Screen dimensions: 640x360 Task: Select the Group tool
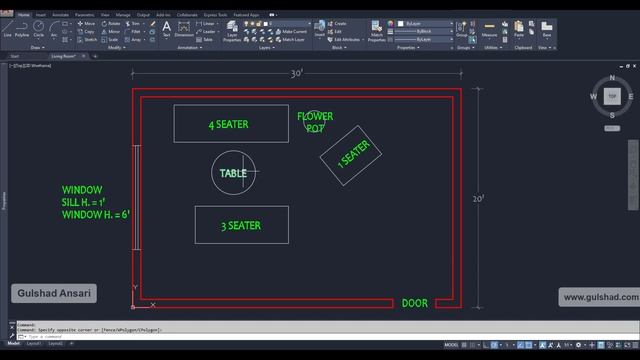tap(461, 29)
